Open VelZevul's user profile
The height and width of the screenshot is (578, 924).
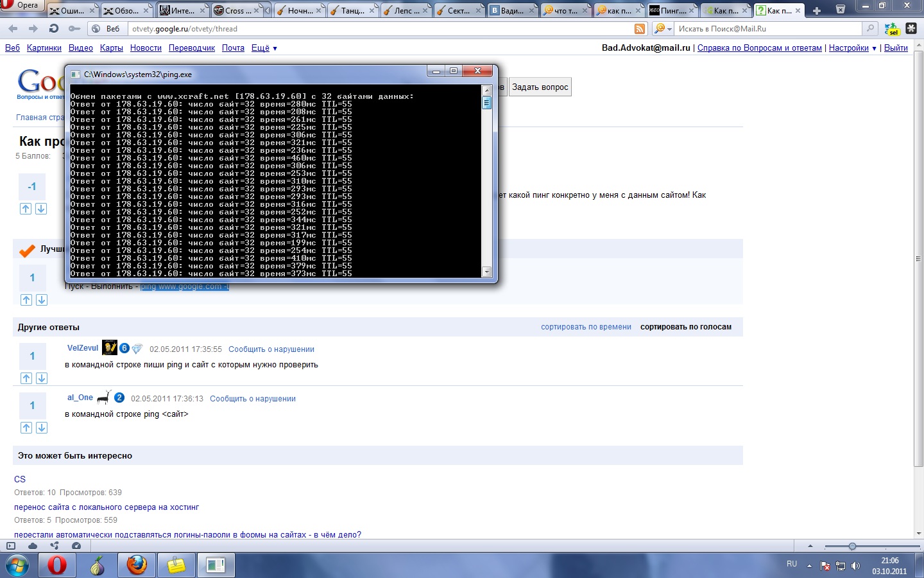coord(83,348)
